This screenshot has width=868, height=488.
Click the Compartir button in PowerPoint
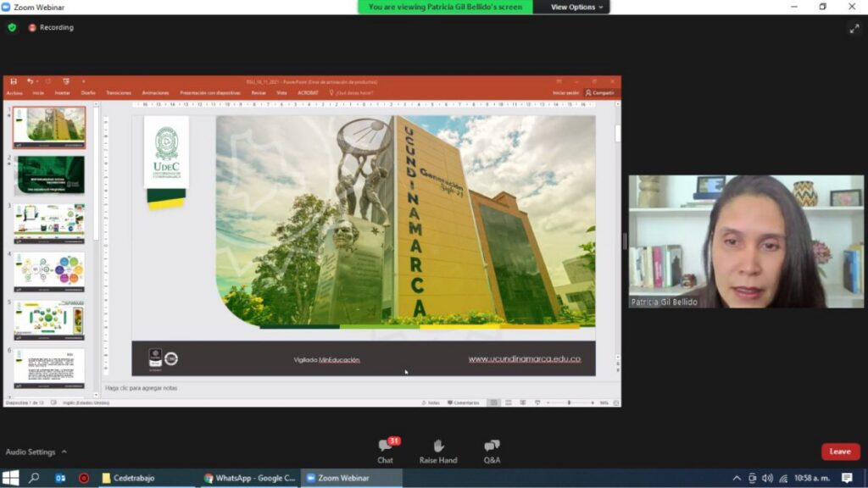tap(600, 93)
